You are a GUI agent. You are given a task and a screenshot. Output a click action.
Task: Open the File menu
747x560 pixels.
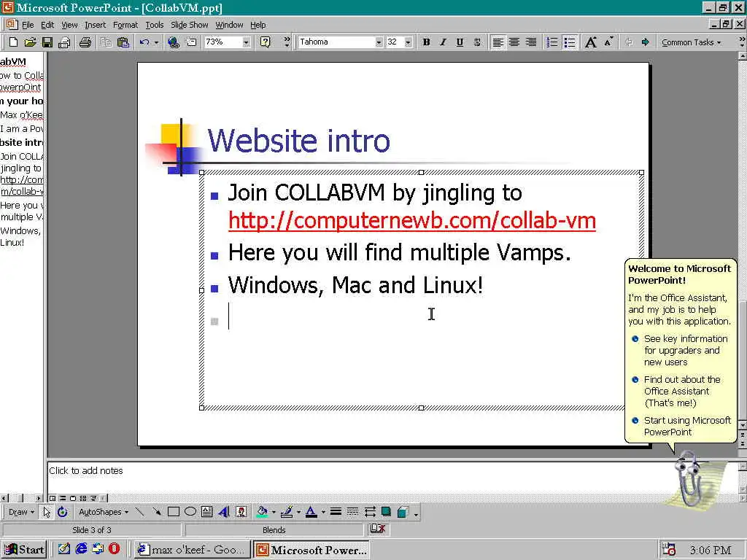pos(28,25)
